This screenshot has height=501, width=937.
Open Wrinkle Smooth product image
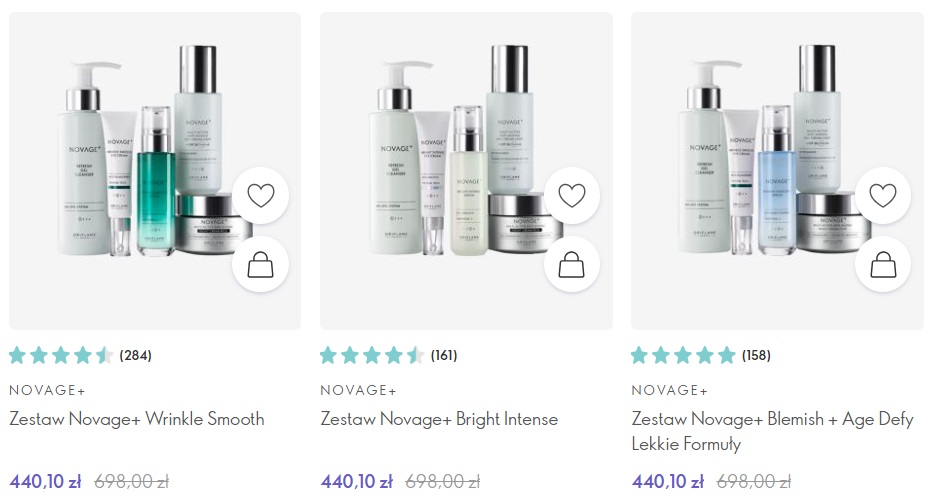coord(155,171)
